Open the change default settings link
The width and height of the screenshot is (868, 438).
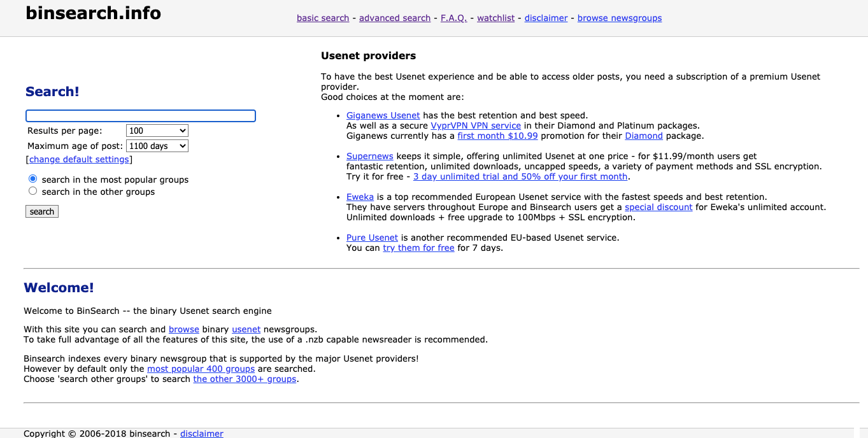coord(79,159)
